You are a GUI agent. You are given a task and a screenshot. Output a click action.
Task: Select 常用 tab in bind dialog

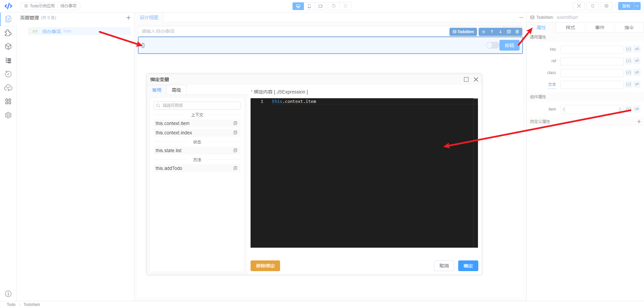point(157,90)
